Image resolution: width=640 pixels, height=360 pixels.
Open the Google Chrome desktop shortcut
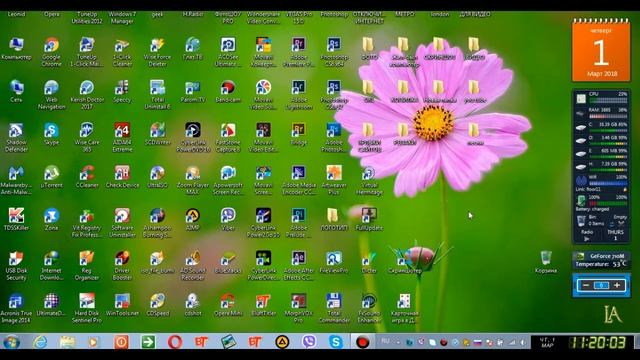point(51,51)
